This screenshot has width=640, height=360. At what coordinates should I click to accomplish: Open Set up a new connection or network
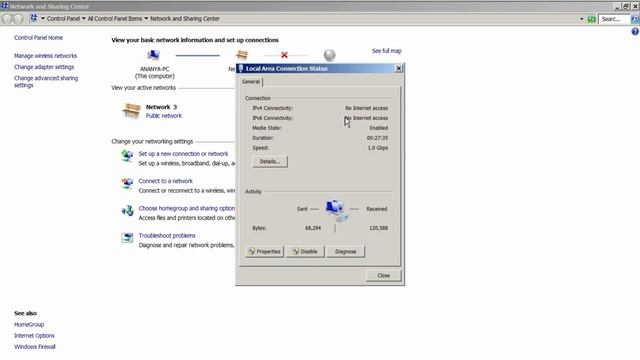(183, 154)
